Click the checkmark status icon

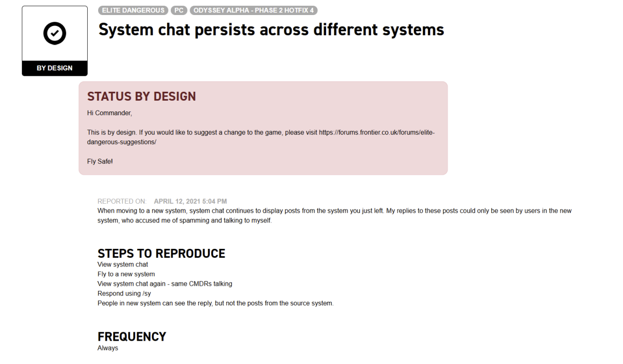[55, 34]
